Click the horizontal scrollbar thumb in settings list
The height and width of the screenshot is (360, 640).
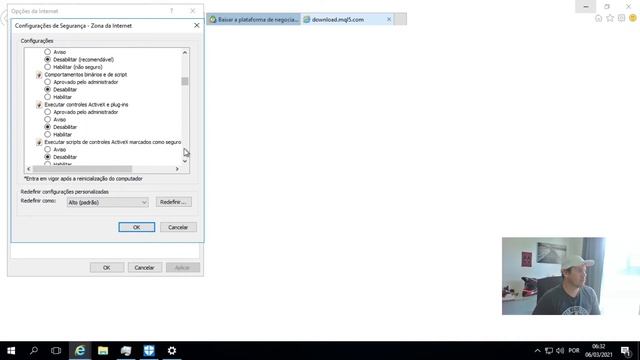82,169
